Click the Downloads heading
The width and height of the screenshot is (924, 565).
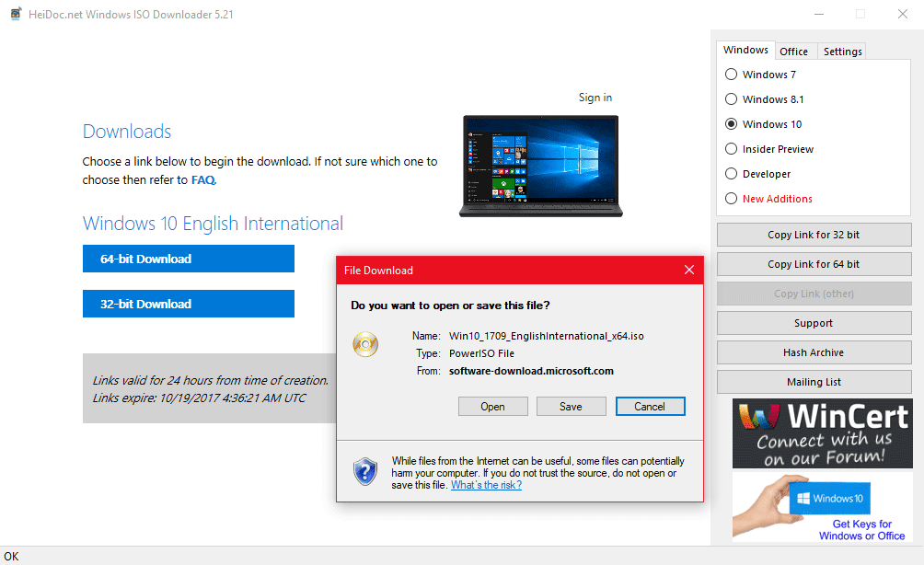(127, 132)
